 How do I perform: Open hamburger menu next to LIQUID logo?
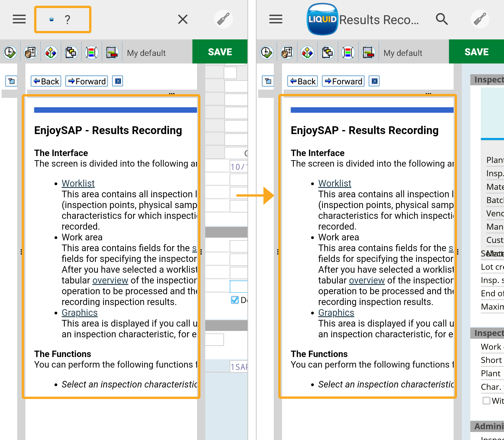click(x=276, y=19)
